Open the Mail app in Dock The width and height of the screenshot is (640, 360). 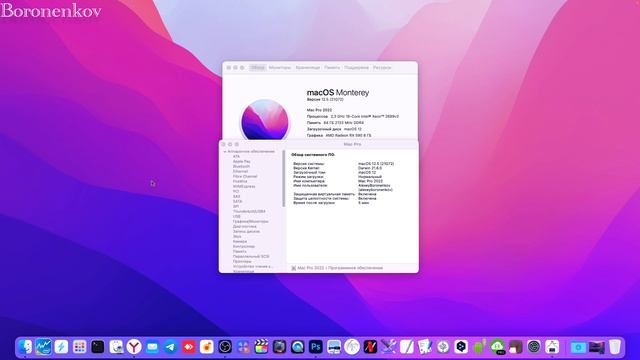(152, 347)
